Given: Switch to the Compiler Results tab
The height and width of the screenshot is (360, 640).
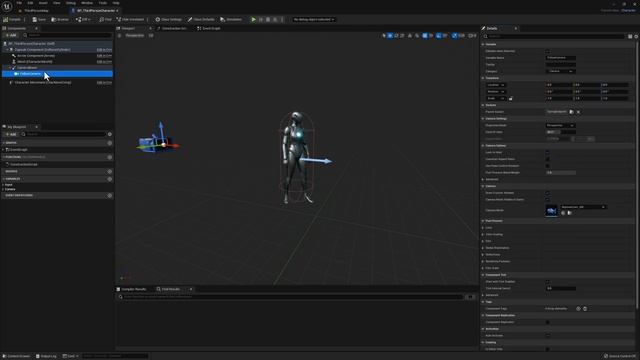Looking at the screenshot, I should 131,289.
